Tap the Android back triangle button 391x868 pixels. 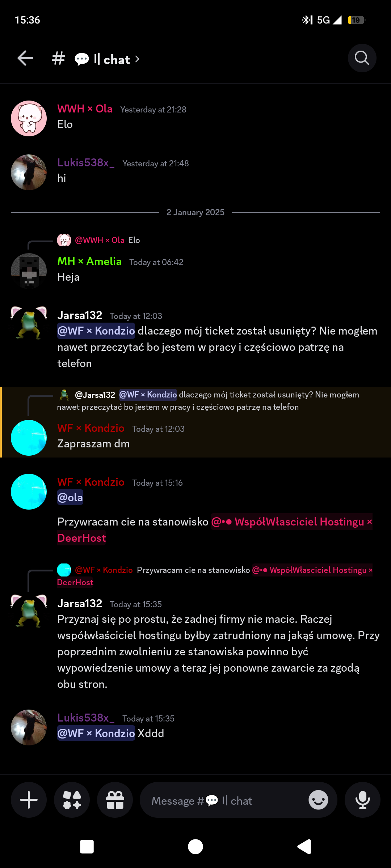click(304, 847)
